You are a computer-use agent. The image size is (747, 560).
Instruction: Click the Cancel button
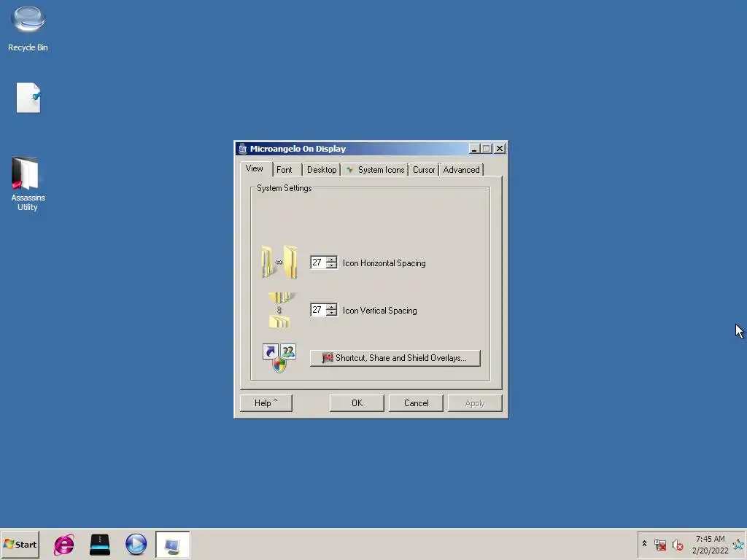[416, 402]
